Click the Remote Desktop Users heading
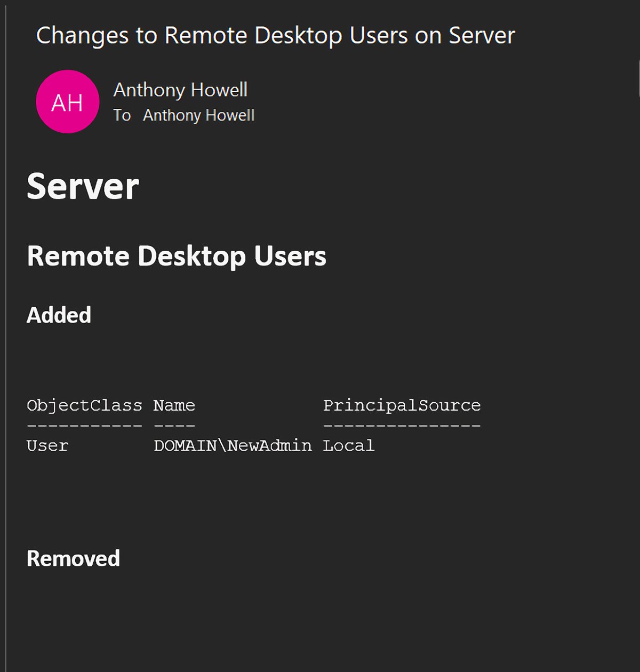The image size is (640, 672). 177,256
